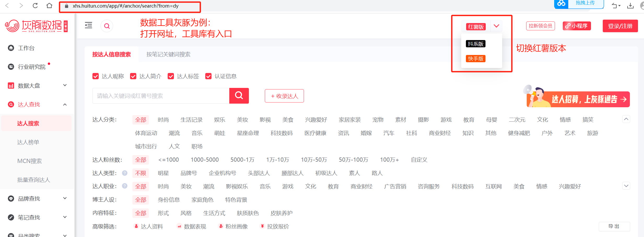The width and height of the screenshot is (644, 237).
Task: Select 自定义 fans range option
Action: [419, 160]
